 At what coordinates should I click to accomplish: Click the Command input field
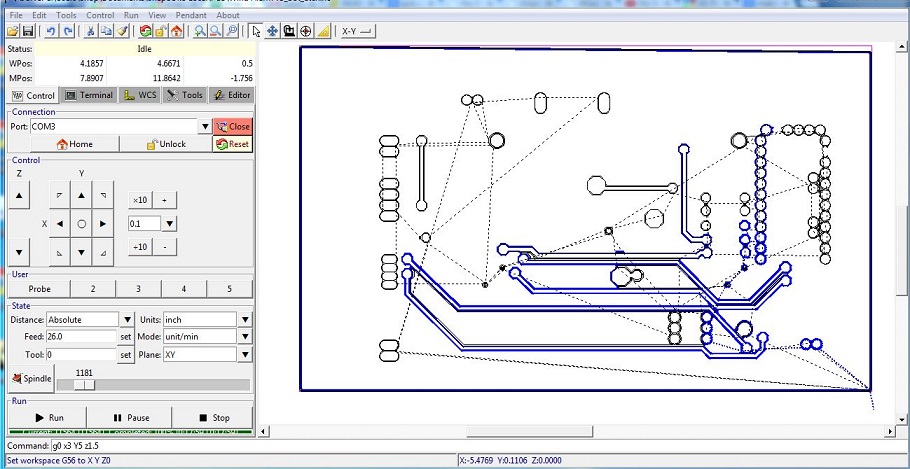480,446
